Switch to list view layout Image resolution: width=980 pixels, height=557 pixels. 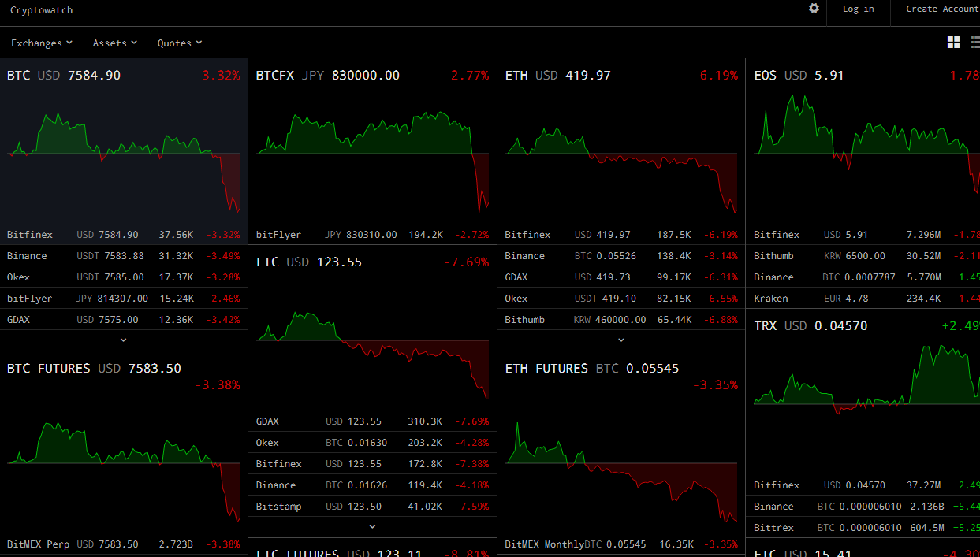975,43
